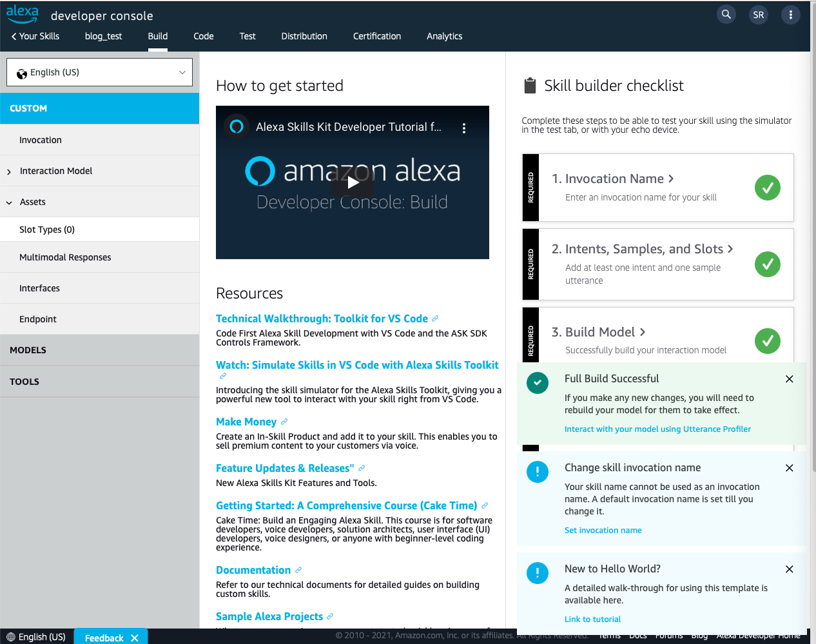Open Endpoint in the sidebar
Image resolution: width=816 pixels, height=644 pixels.
(x=100, y=319)
